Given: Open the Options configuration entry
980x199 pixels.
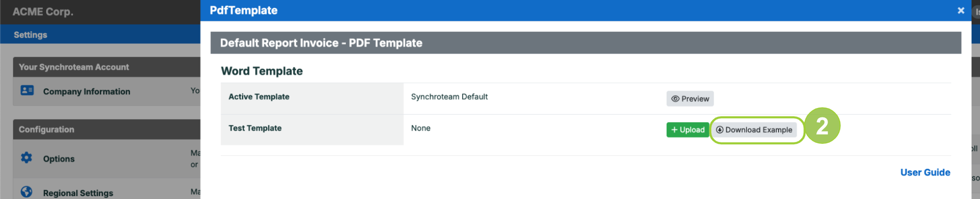Looking at the screenshot, I should (59, 159).
